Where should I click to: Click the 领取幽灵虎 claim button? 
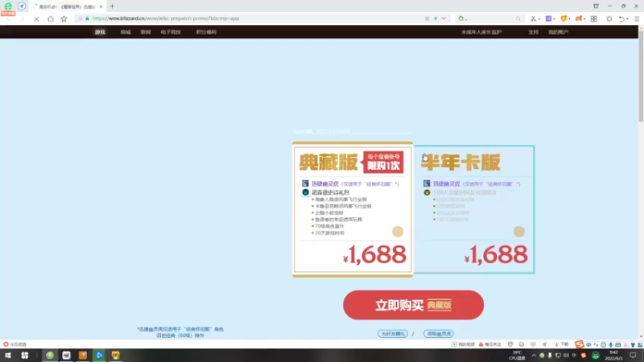point(438,334)
